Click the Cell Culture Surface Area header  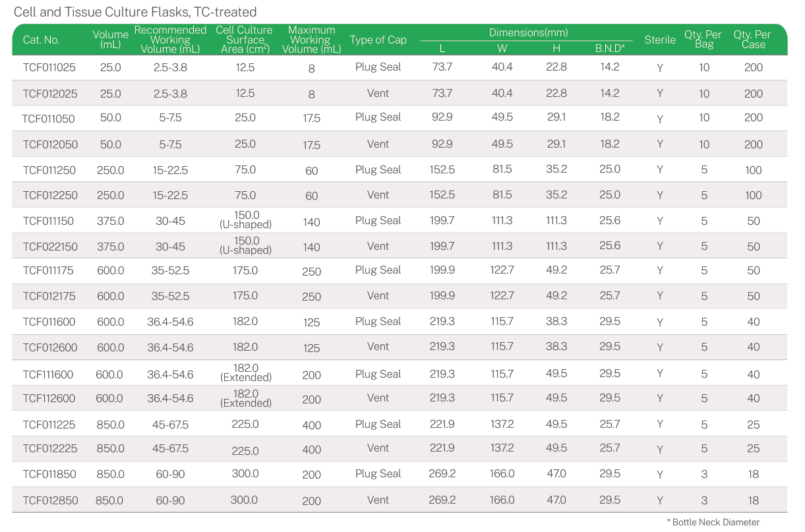(x=244, y=40)
